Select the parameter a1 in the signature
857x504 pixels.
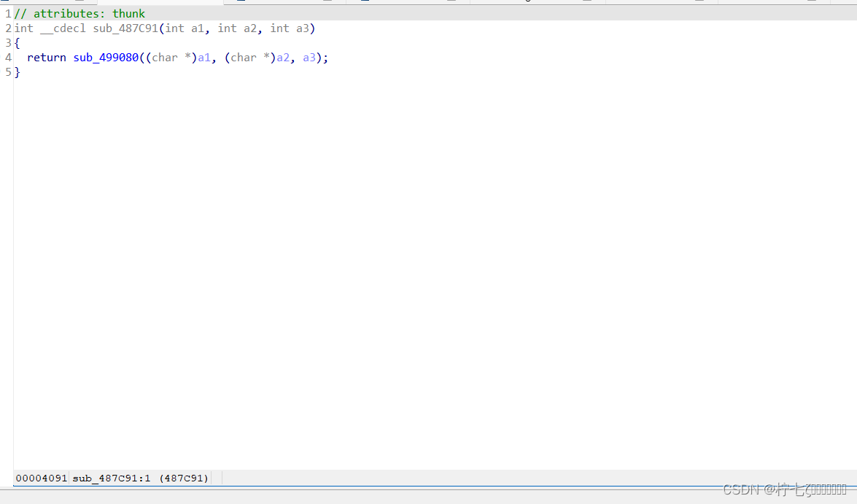(x=198, y=28)
